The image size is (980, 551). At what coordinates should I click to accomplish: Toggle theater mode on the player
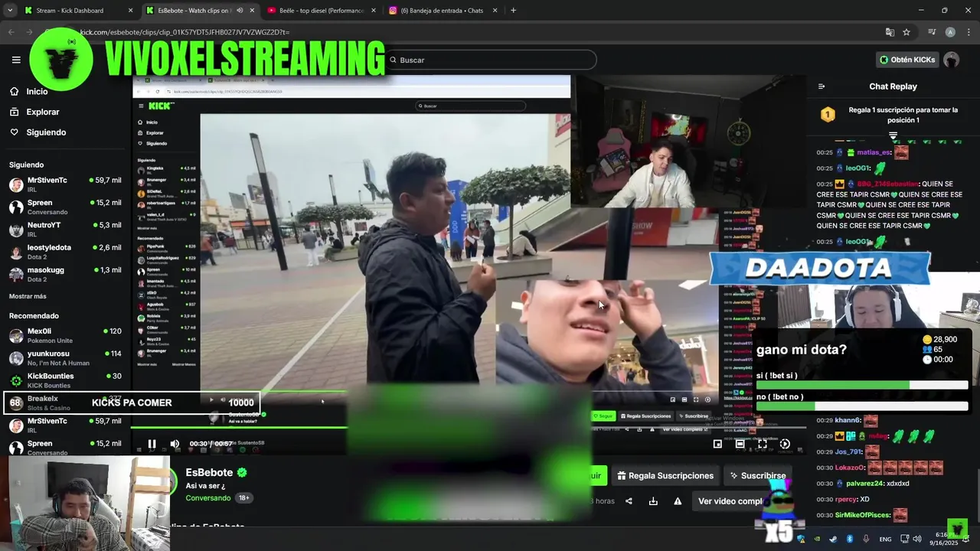(740, 444)
